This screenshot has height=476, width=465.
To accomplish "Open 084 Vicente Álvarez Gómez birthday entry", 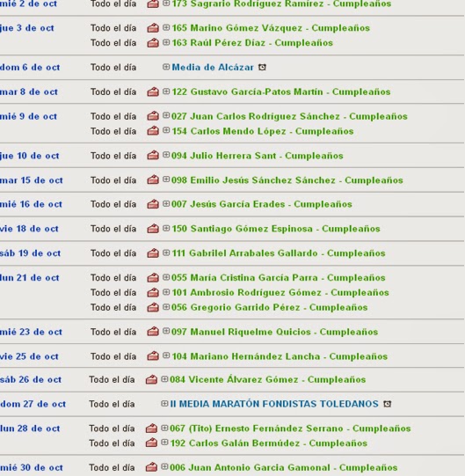I will pos(268,379).
